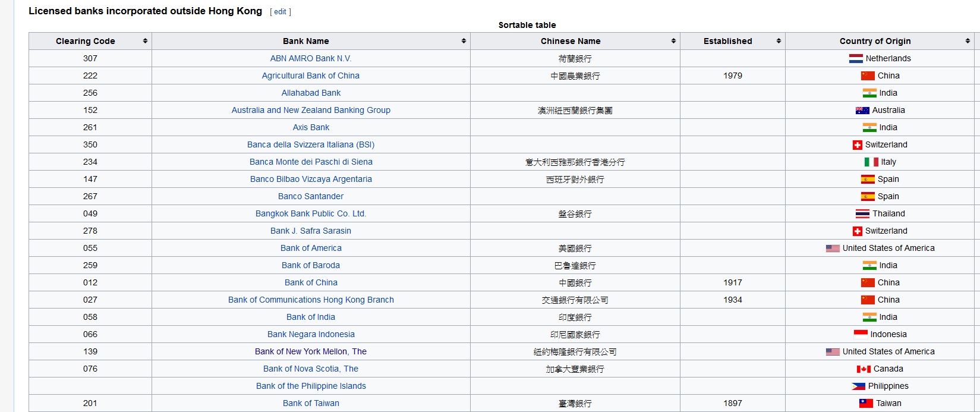980x412 pixels.
Task: Click the Italy flag icon
Action: tap(871, 162)
